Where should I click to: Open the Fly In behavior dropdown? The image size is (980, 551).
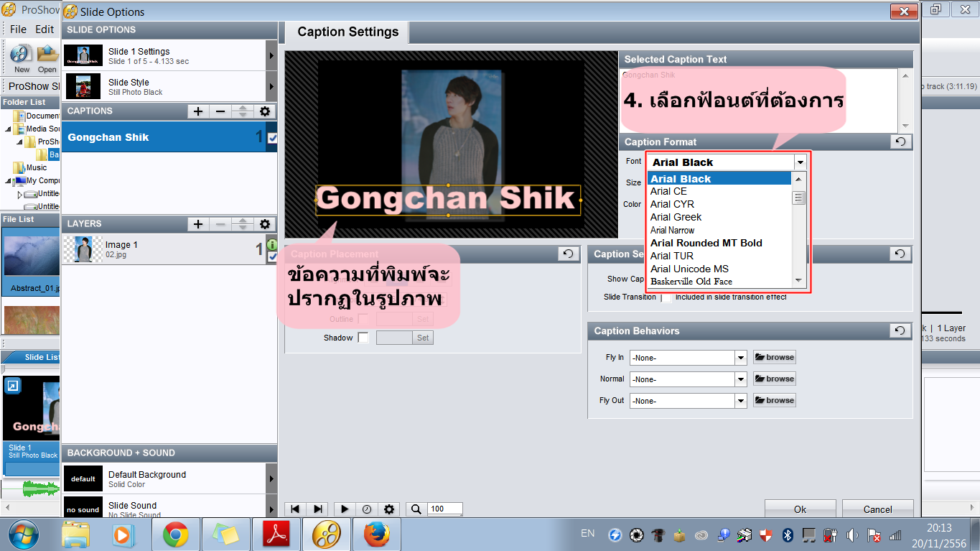click(741, 358)
